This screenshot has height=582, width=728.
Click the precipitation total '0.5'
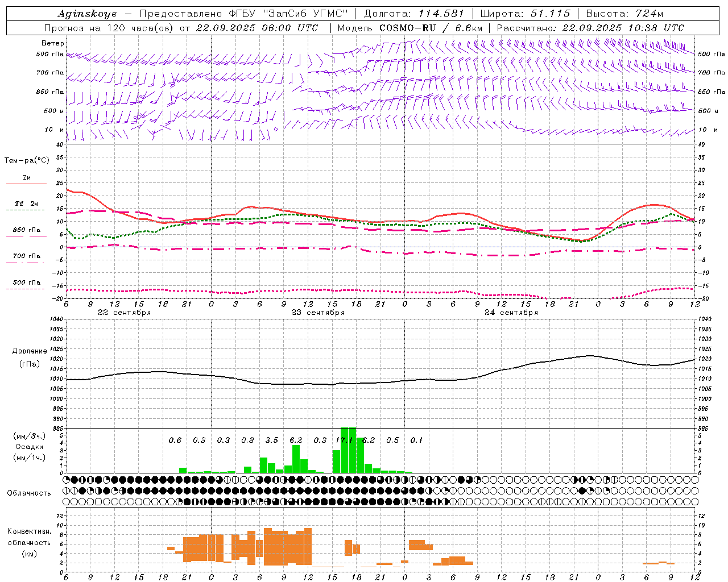click(392, 440)
